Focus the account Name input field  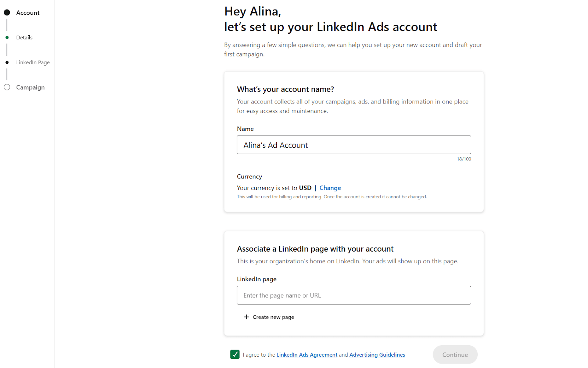[x=354, y=145]
